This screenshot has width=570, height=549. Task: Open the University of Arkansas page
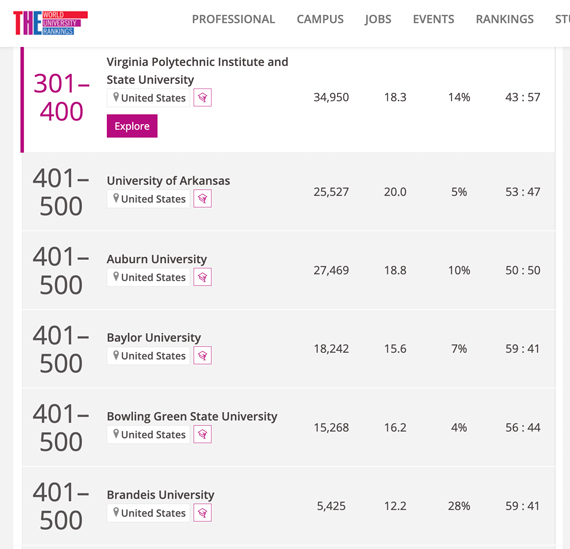pos(168,181)
